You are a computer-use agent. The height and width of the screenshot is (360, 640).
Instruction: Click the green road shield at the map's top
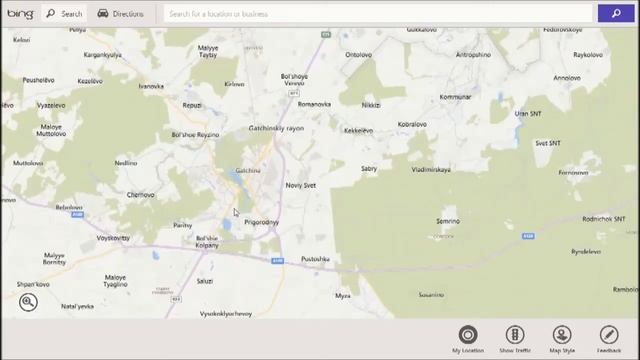pos(325,35)
